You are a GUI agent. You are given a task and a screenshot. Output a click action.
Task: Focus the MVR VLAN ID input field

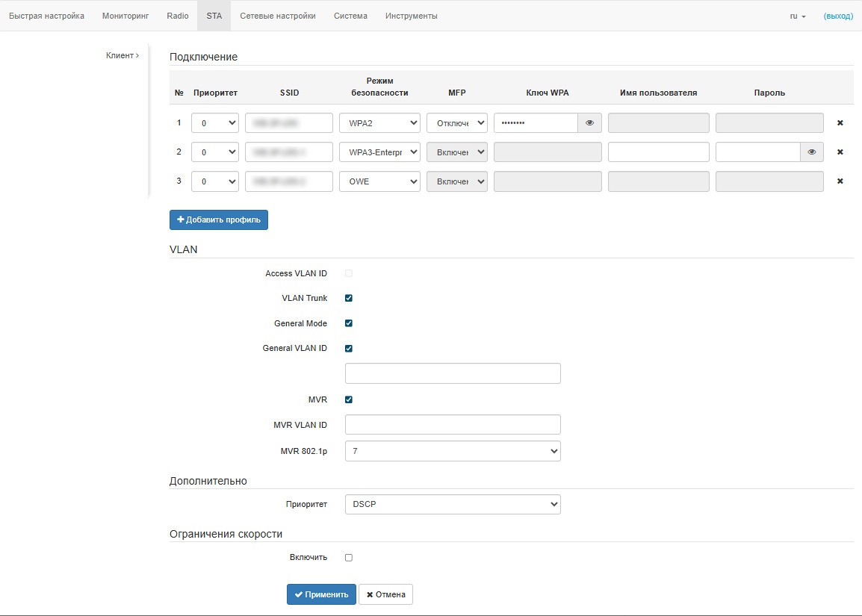pyautogui.click(x=453, y=425)
